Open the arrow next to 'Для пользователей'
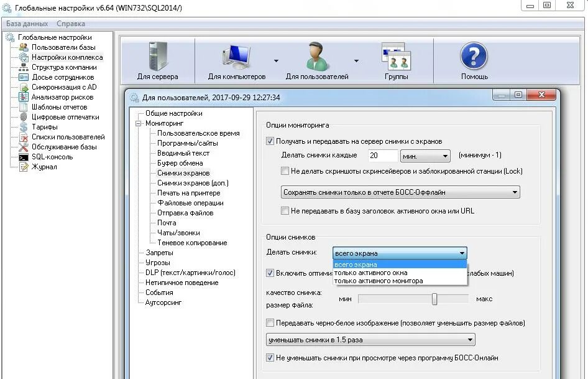Viewport: 588px width, 379px height. click(x=356, y=61)
